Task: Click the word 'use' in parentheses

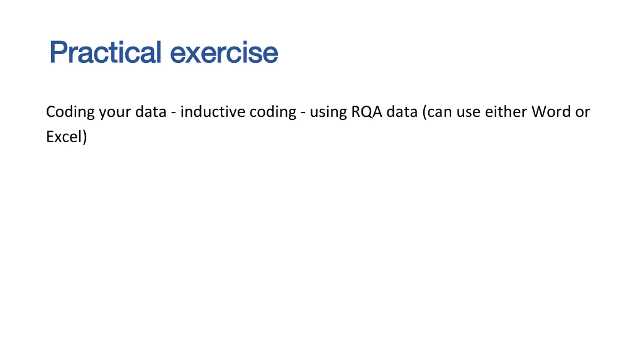Action: pos(468,113)
